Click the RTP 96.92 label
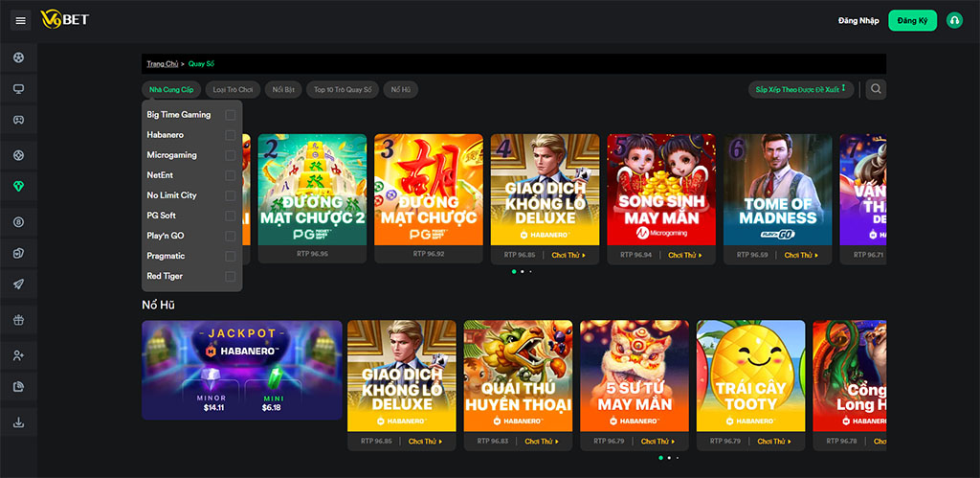 click(429, 255)
